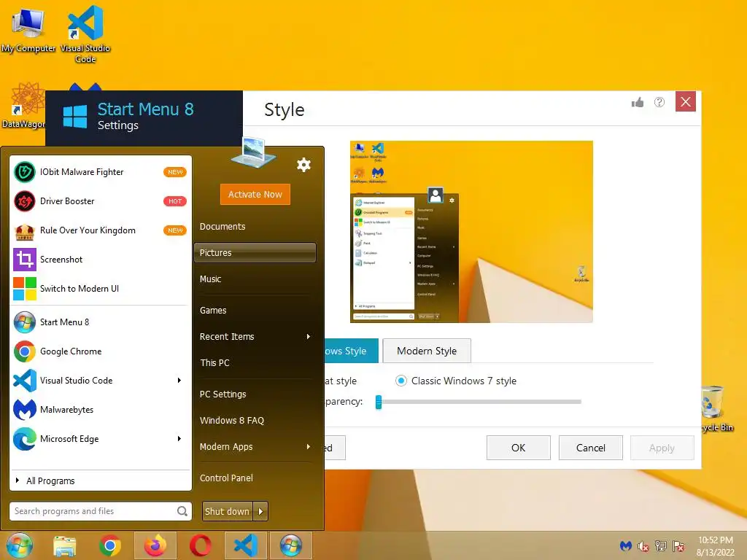
Task: Open Chrome from the taskbar
Action: (x=110, y=545)
